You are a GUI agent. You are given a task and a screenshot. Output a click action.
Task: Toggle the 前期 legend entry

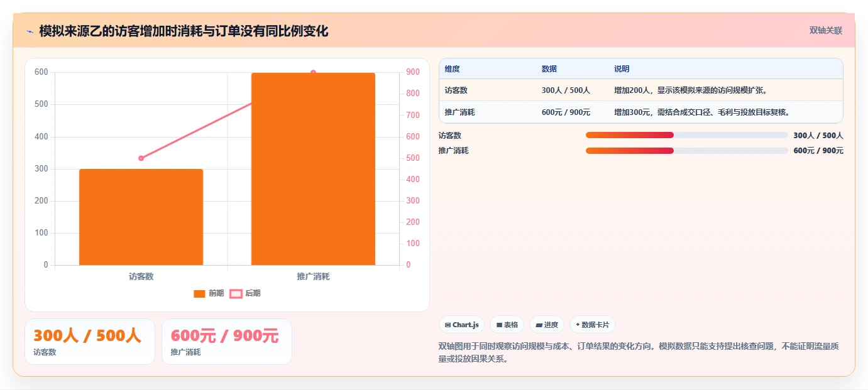(209, 293)
